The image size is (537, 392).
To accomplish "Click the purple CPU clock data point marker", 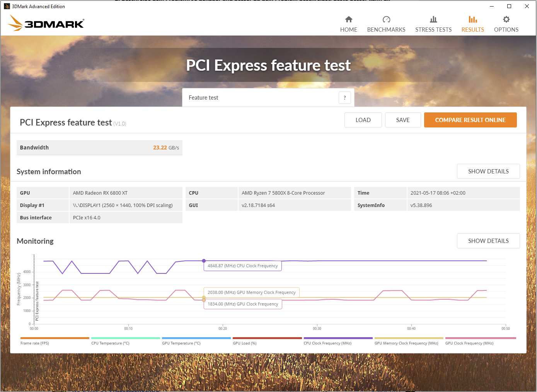I will pos(204,261).
